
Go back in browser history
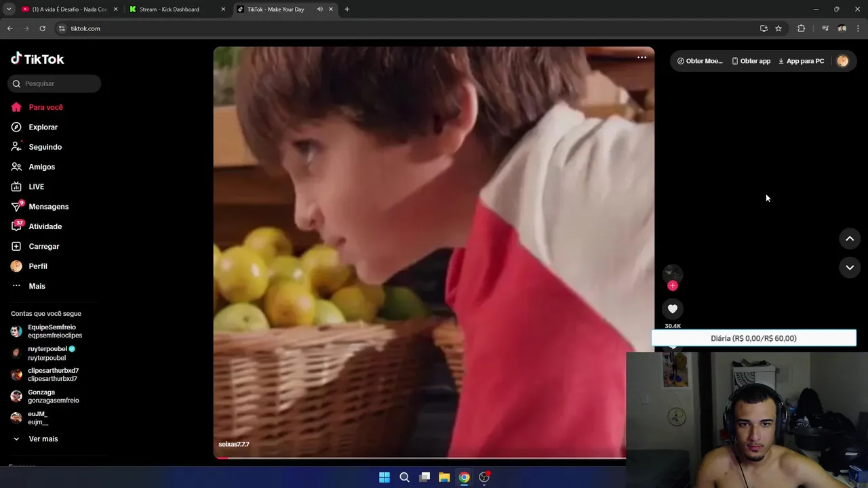click(x=9, y=28)
